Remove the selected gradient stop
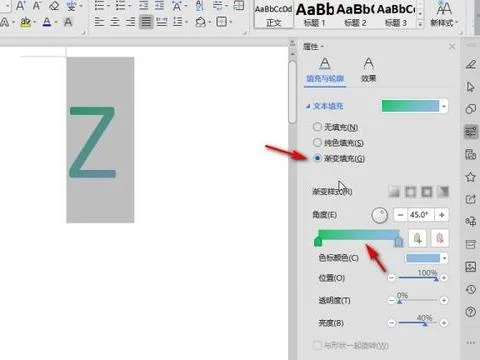The width and height of the screenshot is (480, 360). (439, 238)
